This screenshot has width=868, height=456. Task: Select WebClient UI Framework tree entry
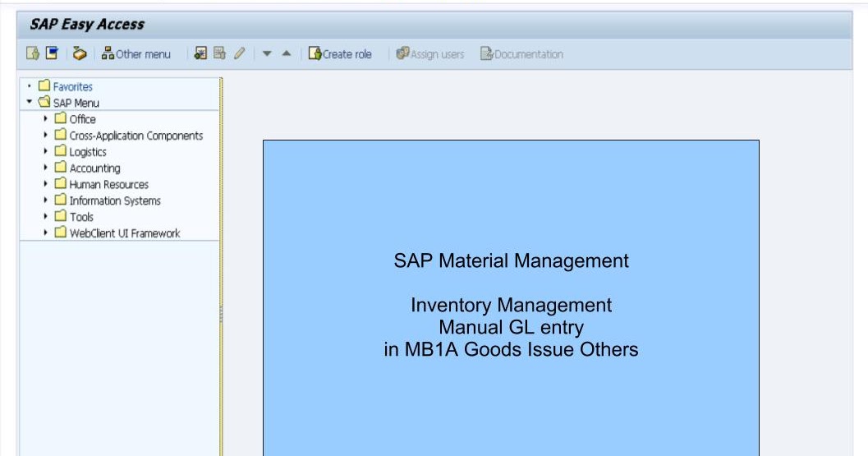125,233
